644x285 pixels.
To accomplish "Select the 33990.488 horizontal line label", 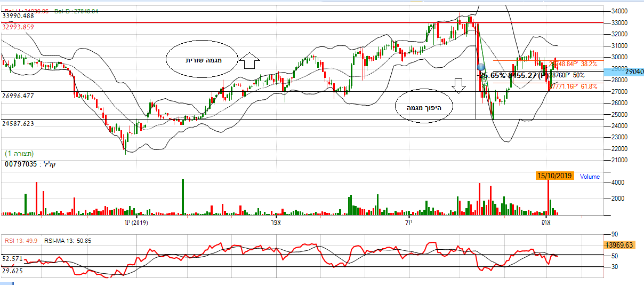I will (18, 17).
